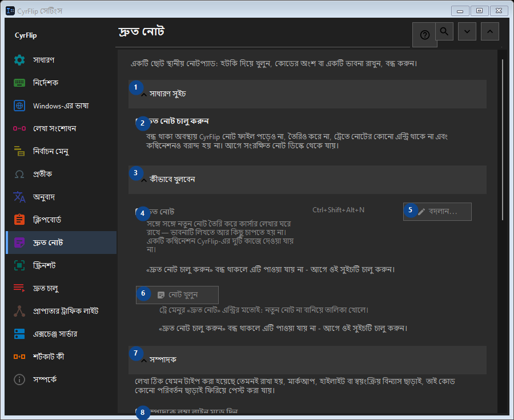The height and width of the screenshot is (420, 514).
Task: Collapse the কীভাবে খুলবেন section
Action: click(x=307, y=180)
